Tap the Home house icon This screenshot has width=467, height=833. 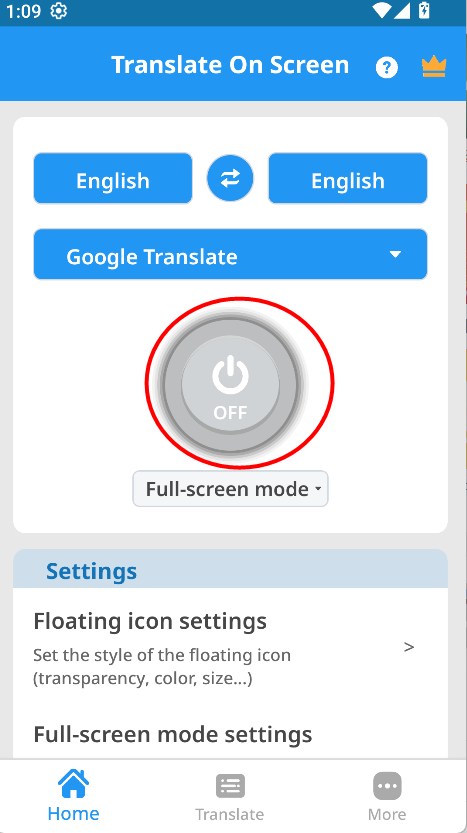pos(73,784)
